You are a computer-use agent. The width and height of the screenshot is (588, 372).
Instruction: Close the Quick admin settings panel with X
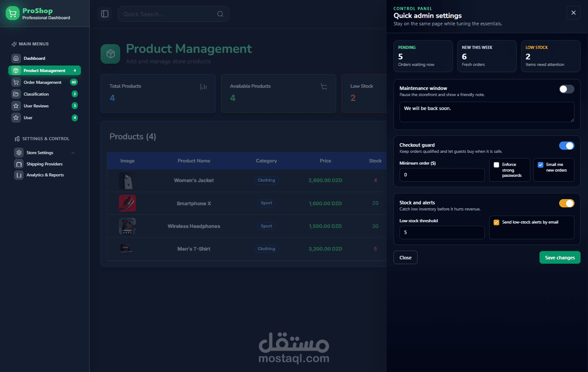coord(574,13)
